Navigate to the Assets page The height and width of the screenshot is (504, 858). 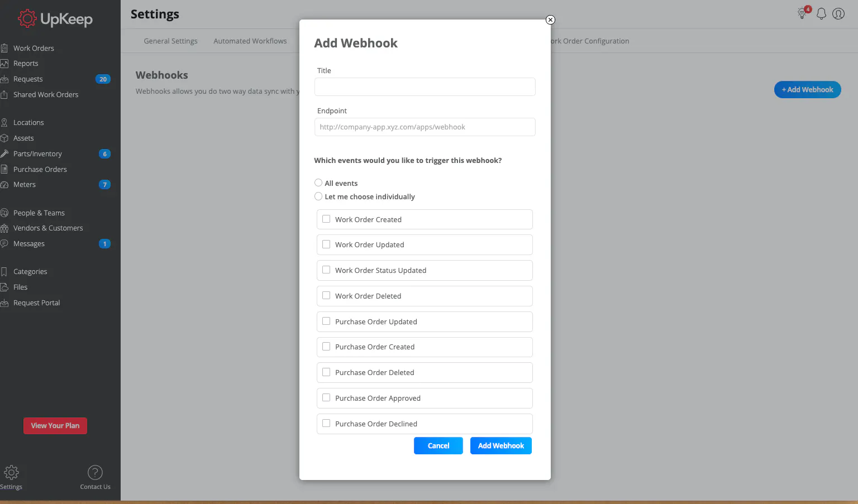[25, 138]
